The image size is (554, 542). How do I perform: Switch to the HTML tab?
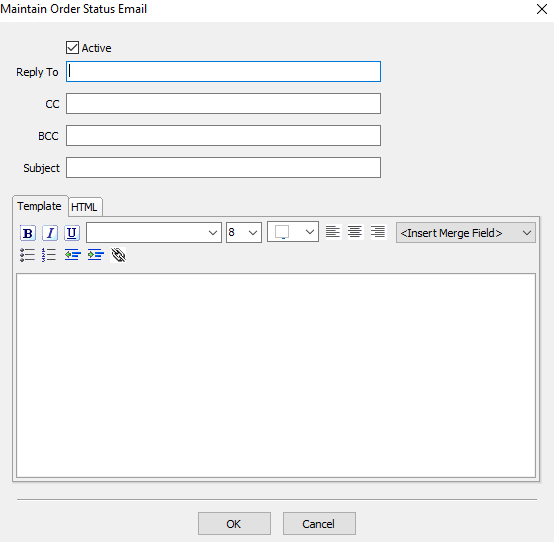(84, 207)
